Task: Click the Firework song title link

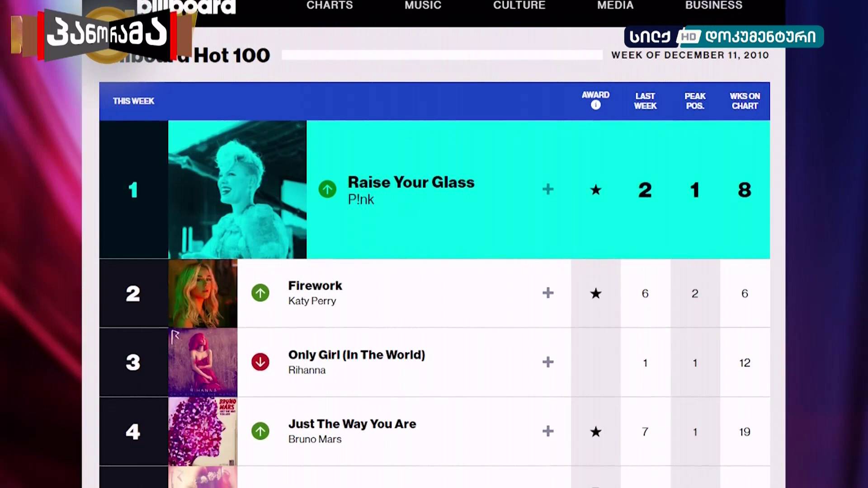Action: (315, 286)
